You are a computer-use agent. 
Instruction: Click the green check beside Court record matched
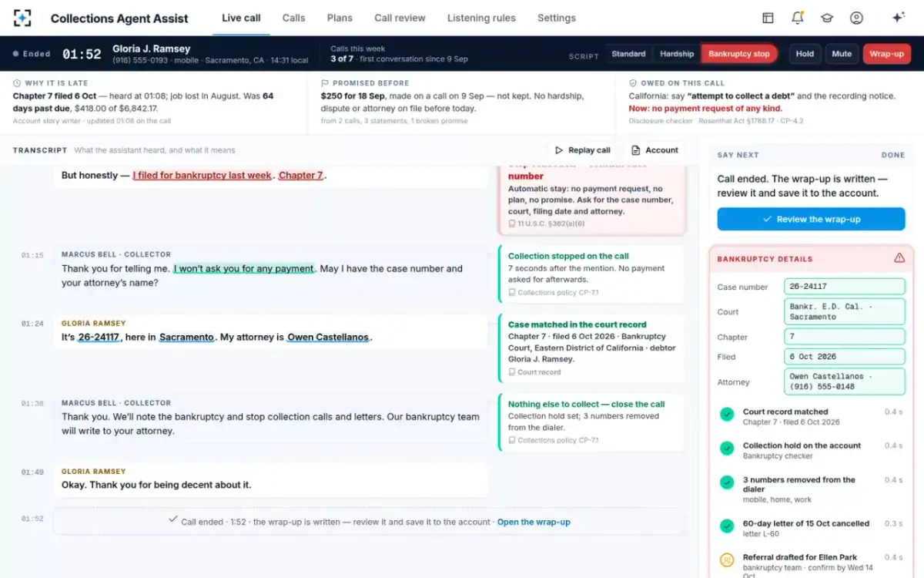click(x=727, y=415)
